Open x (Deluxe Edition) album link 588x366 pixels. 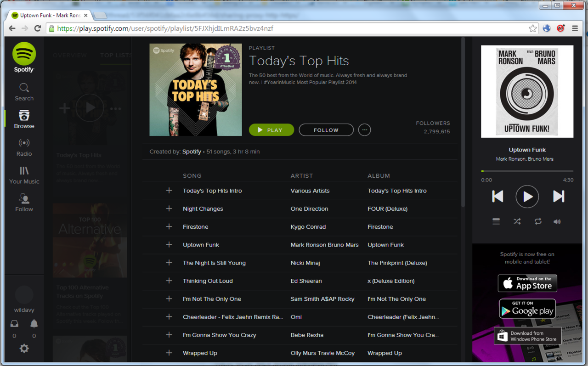click(x=391, y=281)
